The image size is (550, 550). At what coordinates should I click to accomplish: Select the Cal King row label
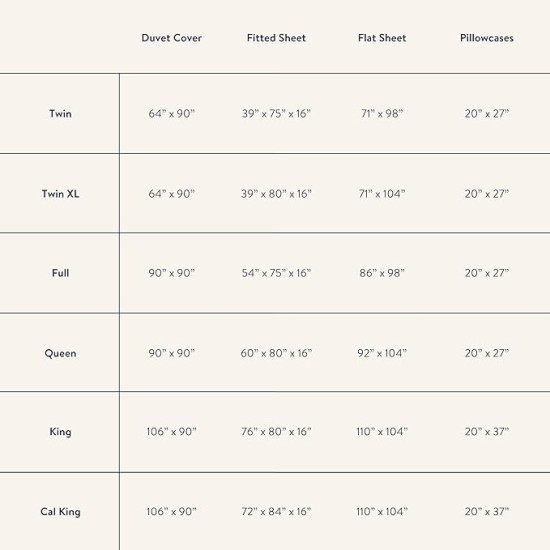[60, 512]
